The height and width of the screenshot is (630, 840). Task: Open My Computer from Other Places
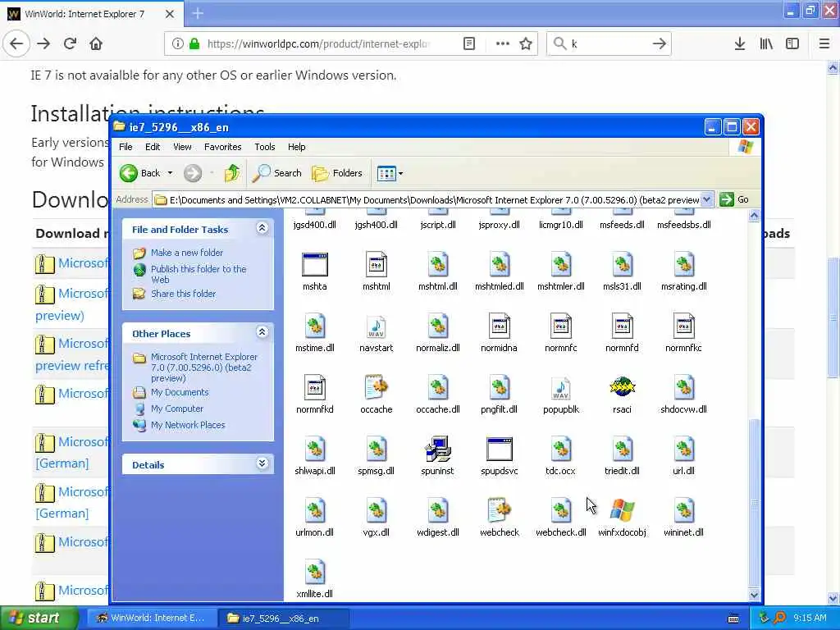[177, 409]
